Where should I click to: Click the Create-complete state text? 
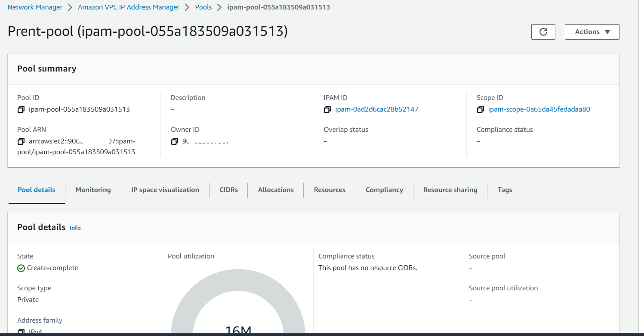coord(52,268)
